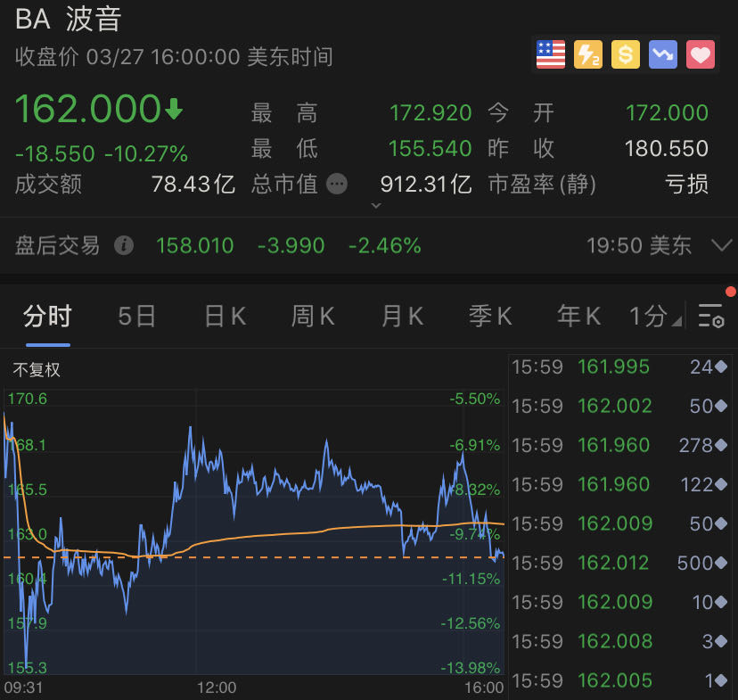Tap the previous close 180.550
The image size is (738, 700).
click(x=667, y=149)
